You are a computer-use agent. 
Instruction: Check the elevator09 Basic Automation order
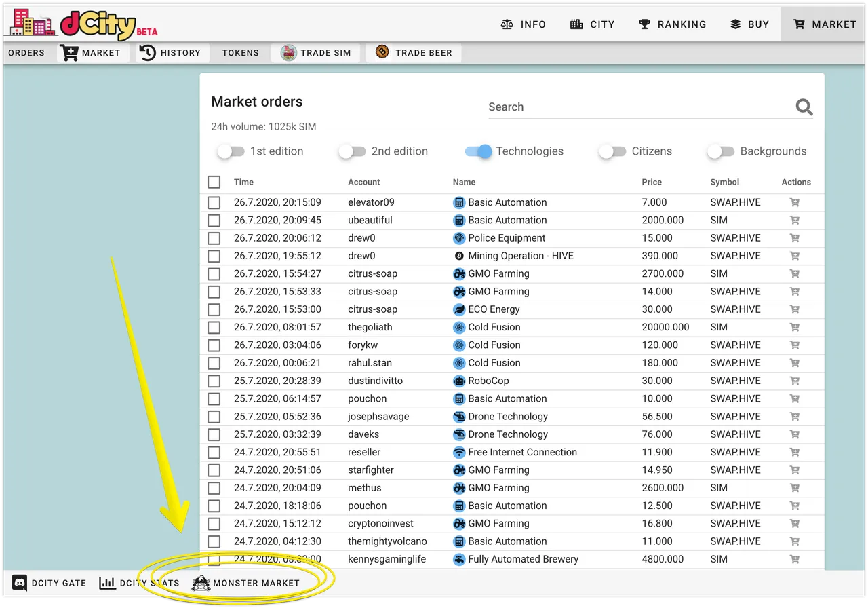[214, 202]
